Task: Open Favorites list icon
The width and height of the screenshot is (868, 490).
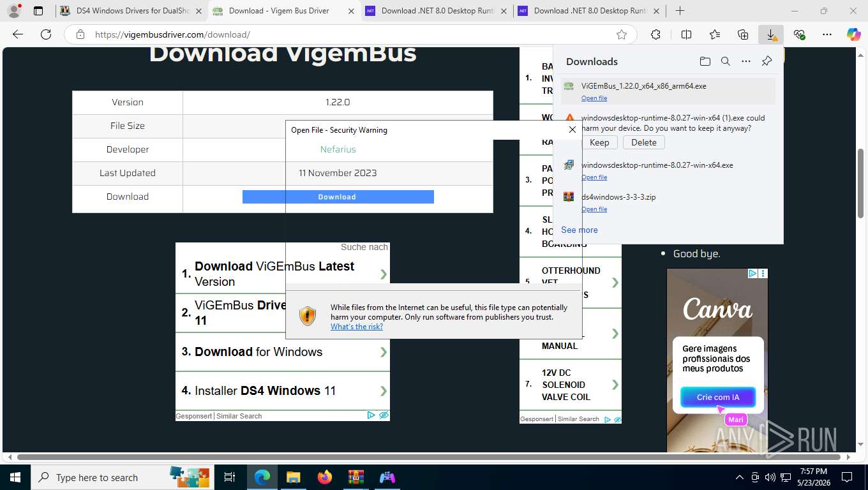Action: [x=715, y=34]
